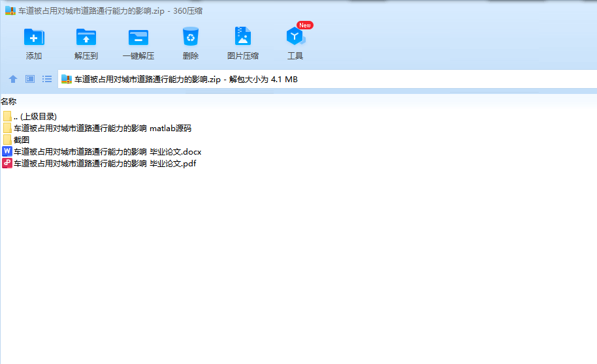Image resolution: width=597 pixels, height=364 pixels.
Task: Switch to list view icon
Action: point(47,79)
